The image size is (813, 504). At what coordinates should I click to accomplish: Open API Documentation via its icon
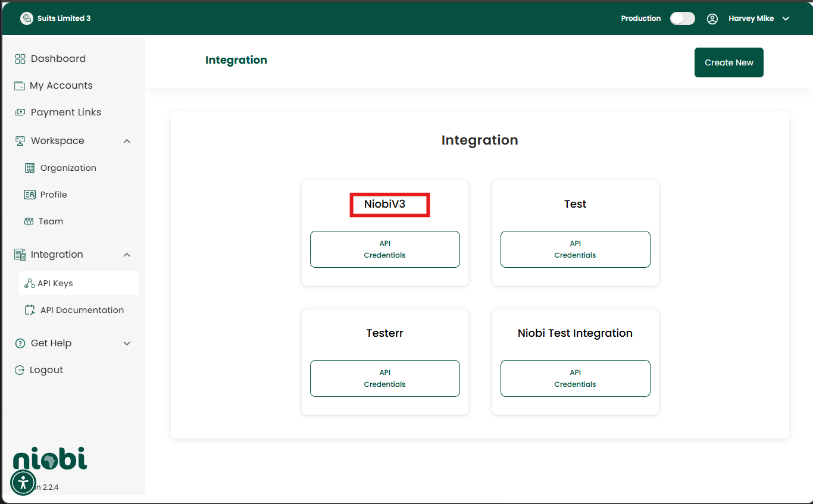pyautogui.click(x=30, y=309)
